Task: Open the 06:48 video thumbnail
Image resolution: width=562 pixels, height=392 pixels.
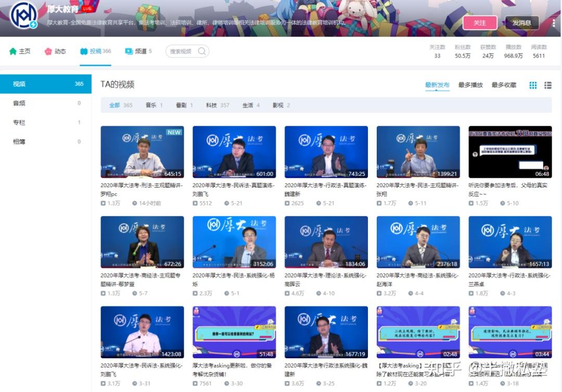Action: click(x=510, y=152)
